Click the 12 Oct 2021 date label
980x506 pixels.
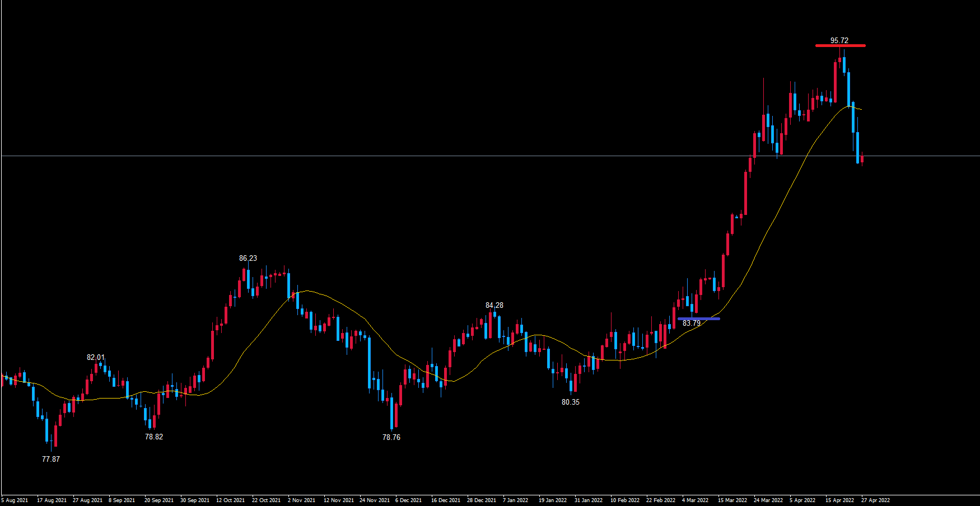pyautogui.click(x=230, y=500)
